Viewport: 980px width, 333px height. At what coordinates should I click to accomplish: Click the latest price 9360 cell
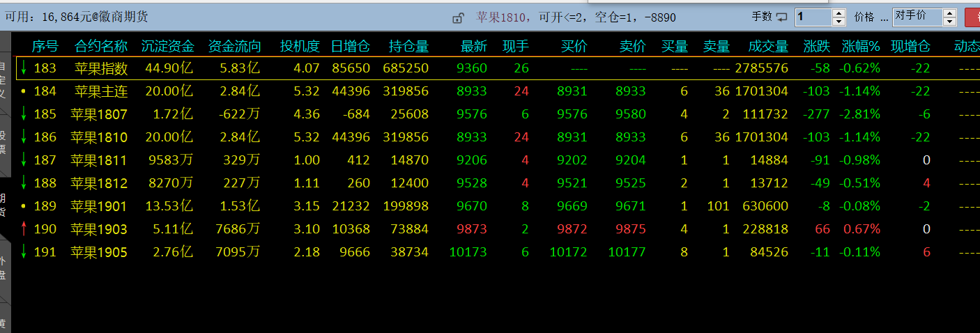(x=472, y=68)
